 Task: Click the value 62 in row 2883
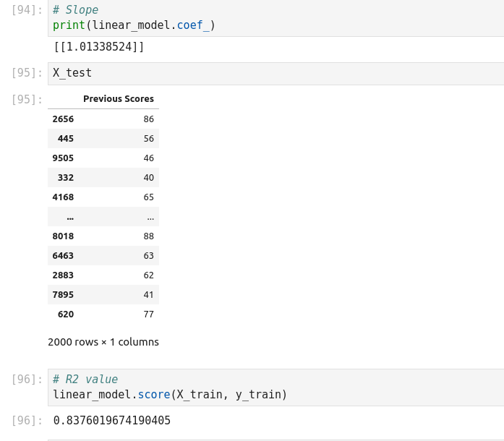pyautogui.click(x=149, y=275)
